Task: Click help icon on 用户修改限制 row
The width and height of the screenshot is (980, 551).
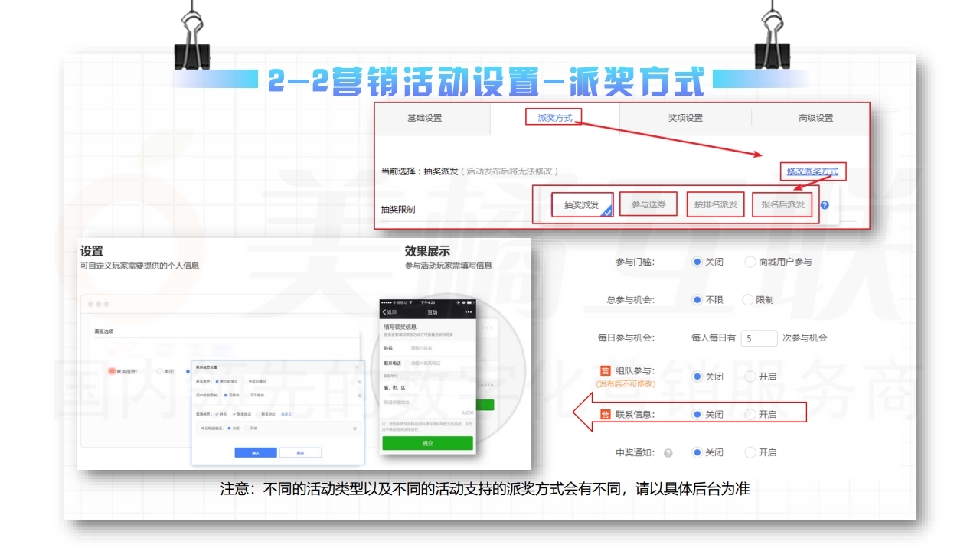Action: coord(360,396)
